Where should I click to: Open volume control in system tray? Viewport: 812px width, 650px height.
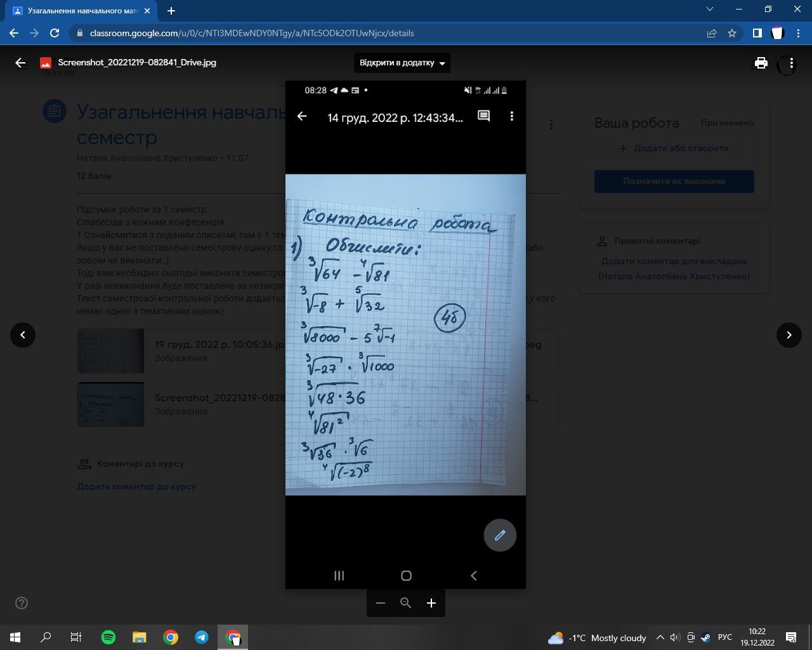pos(675,637)
